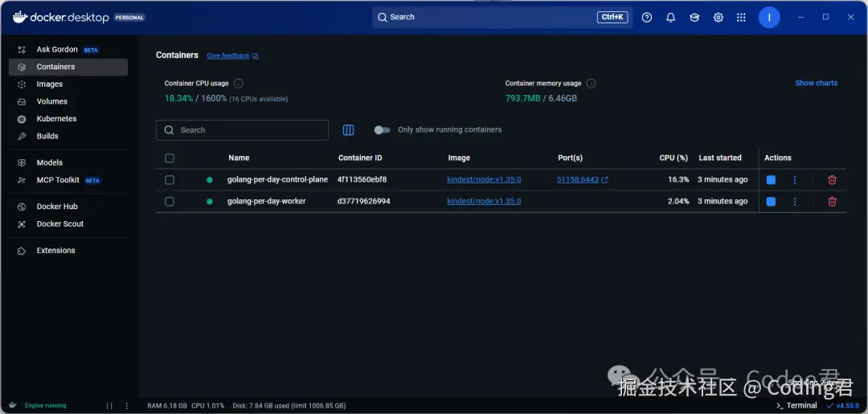Open Settings gear icon
This screenshot has height=414, width=868.
718,17
